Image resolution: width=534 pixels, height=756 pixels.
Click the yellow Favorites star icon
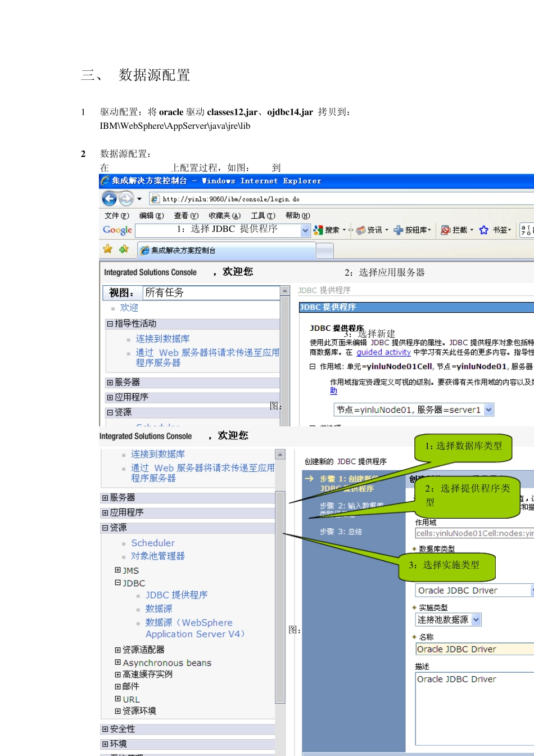click(x=107, y=249)
